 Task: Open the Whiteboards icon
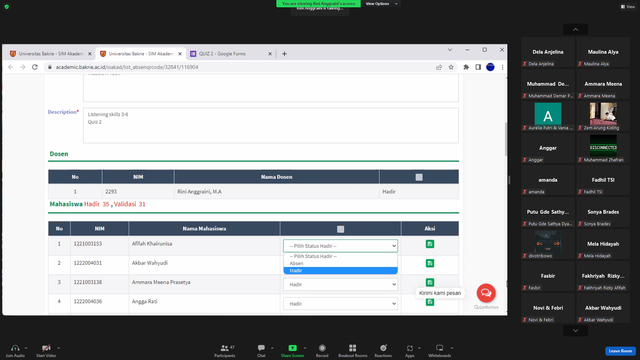point(439,348)
